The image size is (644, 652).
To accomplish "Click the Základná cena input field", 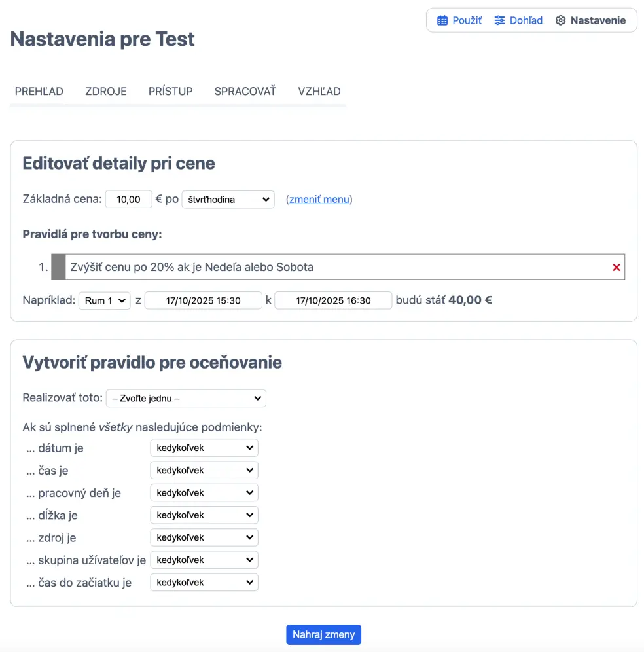I will click(x=129, y=199).
